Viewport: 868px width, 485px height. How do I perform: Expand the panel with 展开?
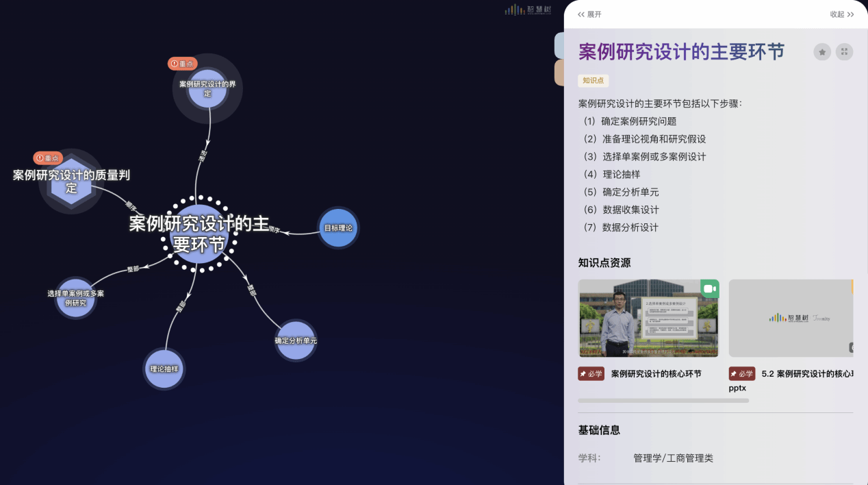tap(589, 14)
